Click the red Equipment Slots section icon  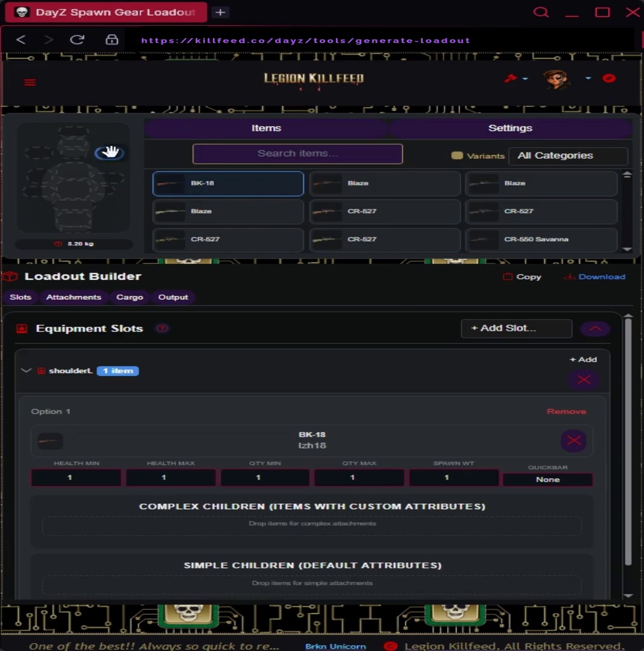tap(22, 329)
